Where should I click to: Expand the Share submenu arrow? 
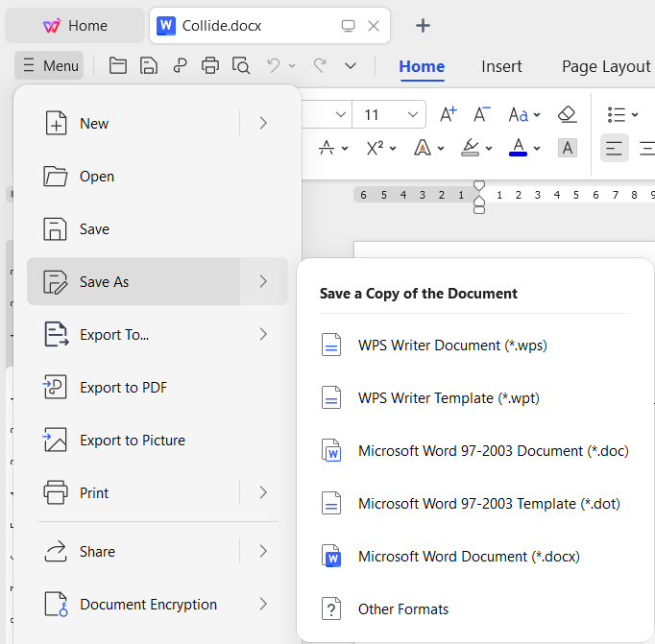click(263, 551)
